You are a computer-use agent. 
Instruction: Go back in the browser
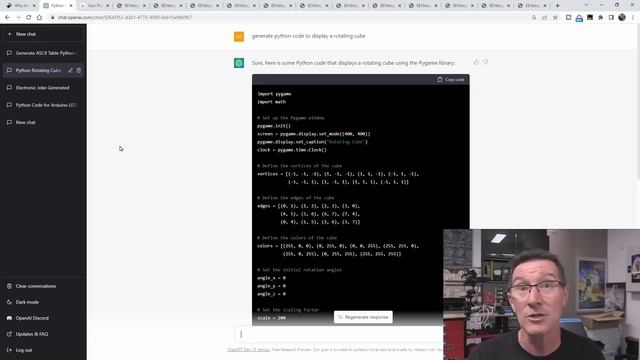pyautogui.click(x=7, y=18)
